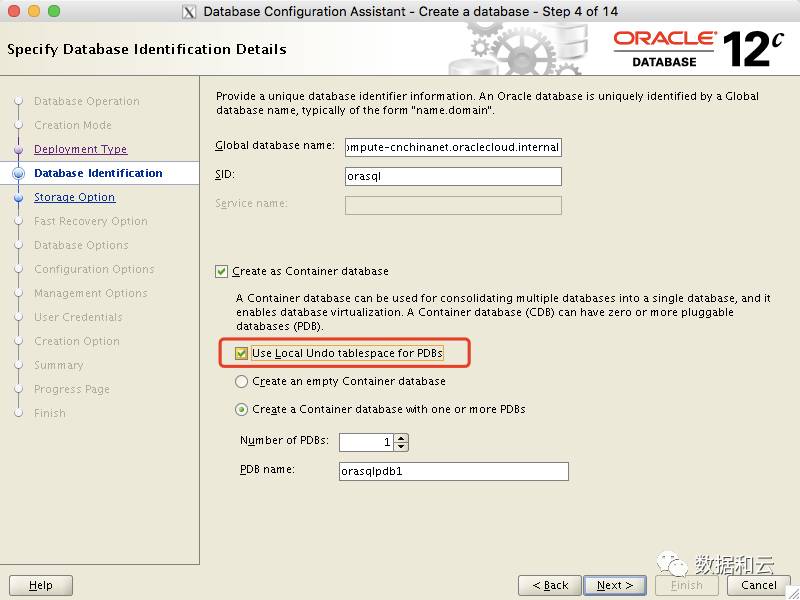The width and height of the screenshot is (800, 600).
Task: Click the yellow minimize window button
Action: coord(34,11)
